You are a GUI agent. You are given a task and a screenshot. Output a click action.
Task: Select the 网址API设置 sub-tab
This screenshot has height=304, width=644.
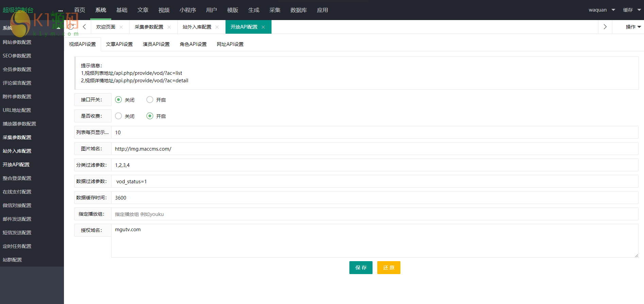click(x=230, y=44)
